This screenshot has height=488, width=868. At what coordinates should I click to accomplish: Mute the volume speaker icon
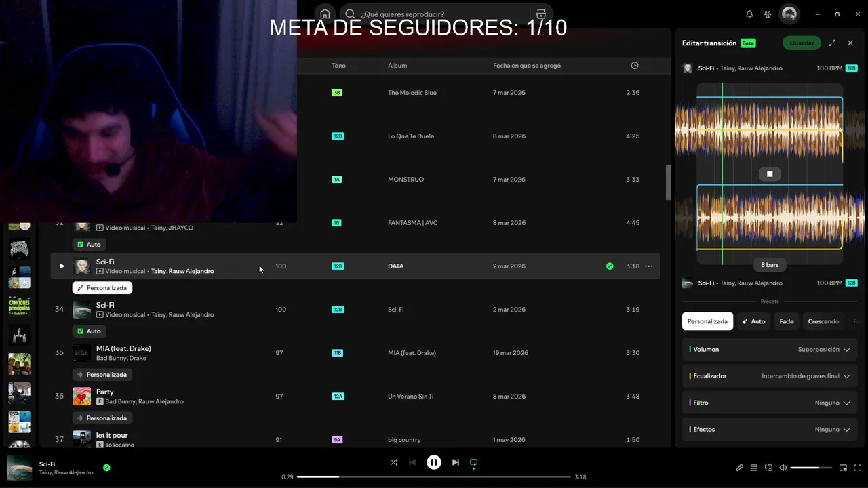coord(783,468)
